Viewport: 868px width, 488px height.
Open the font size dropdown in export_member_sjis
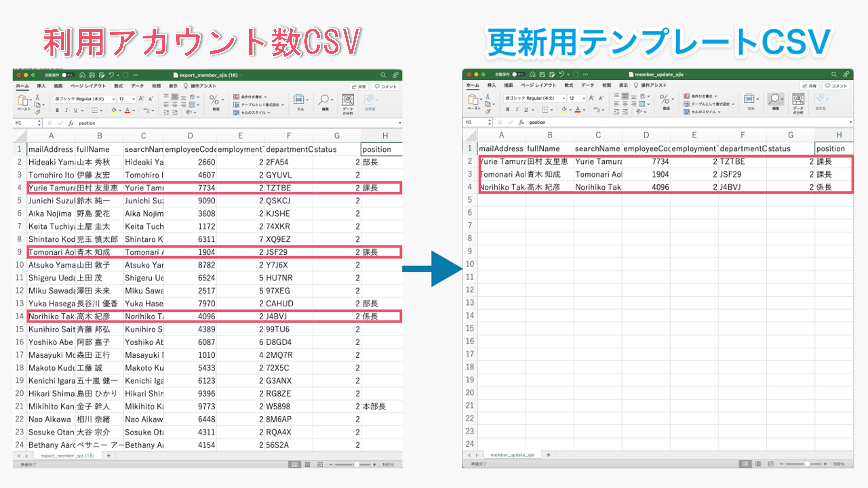[133, 99]
